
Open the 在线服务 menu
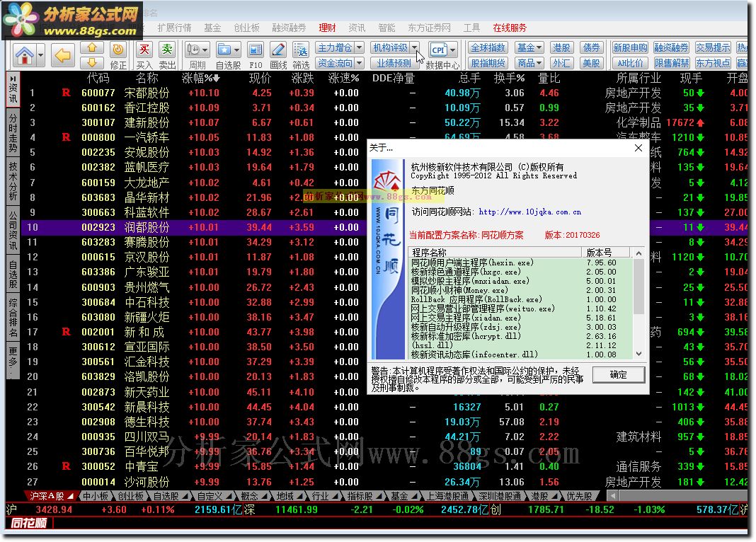coord(510,28)
